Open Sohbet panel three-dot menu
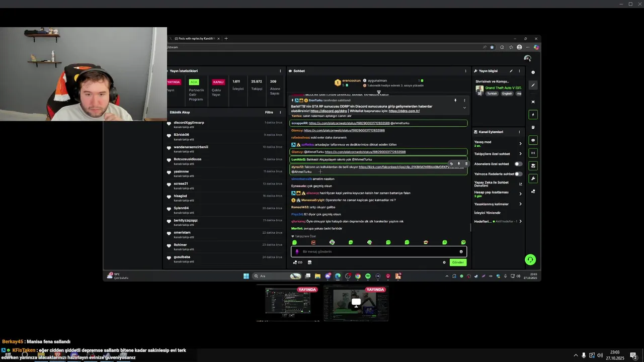Image resolution: width=644 pixels, height=362 pixels. 465,71
